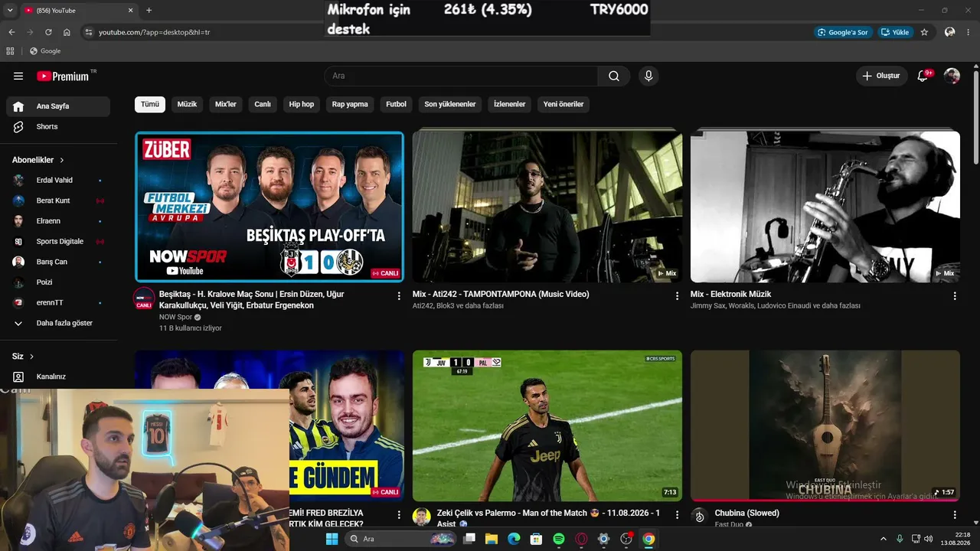Open a new browser tab
The height and width of the screenshot is (551, 980).
(149, 10)
